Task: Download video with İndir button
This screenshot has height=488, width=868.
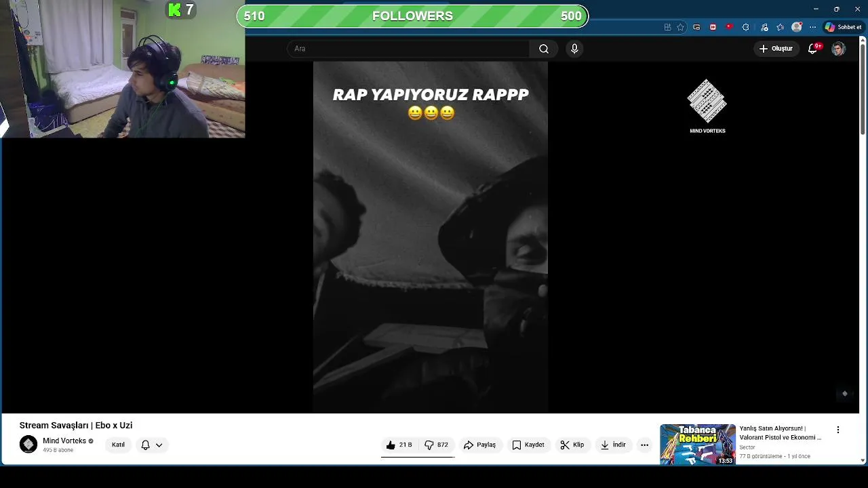Action: click(x=613, y=445)
